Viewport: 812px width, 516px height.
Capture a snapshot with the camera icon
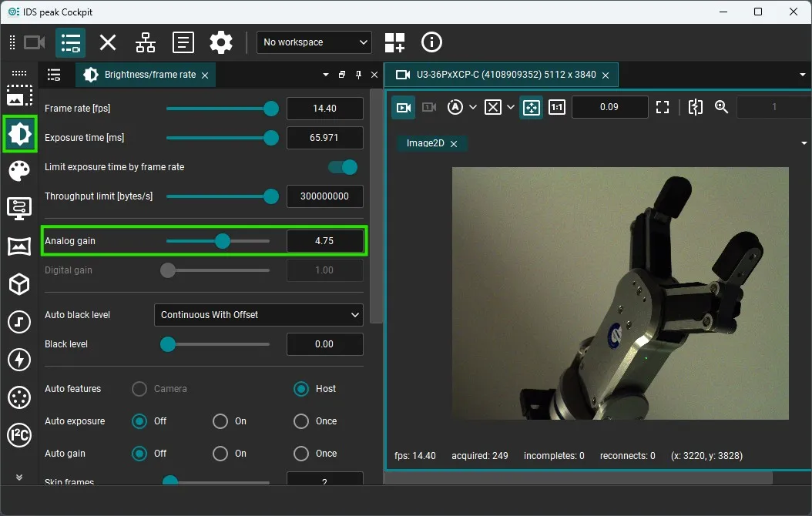[x=429, y=107]
